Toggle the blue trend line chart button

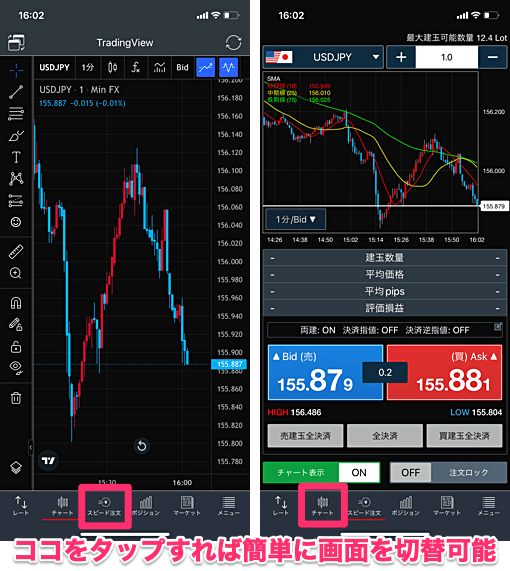(x=205, y=67)
